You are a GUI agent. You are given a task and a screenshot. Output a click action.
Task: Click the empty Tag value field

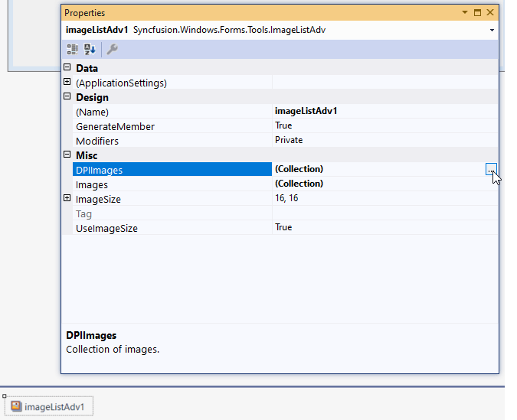pyautogui.click(x=384, y=213)
